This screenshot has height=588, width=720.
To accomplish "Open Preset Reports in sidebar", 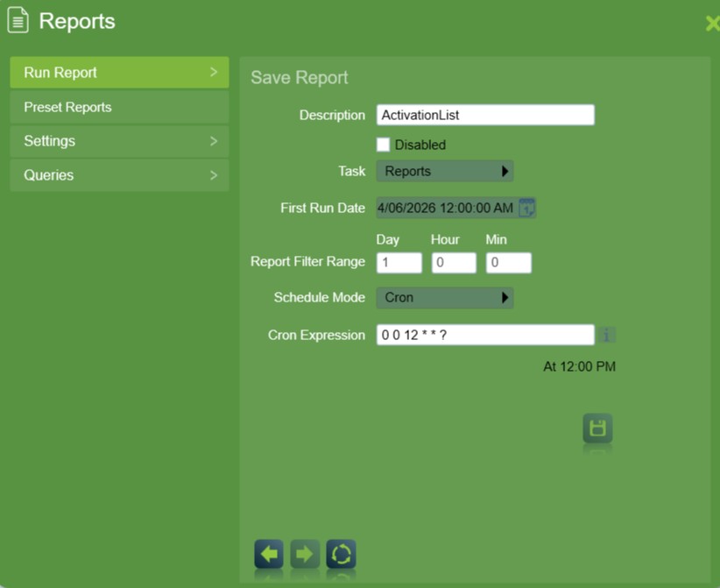I will (119, 107).
